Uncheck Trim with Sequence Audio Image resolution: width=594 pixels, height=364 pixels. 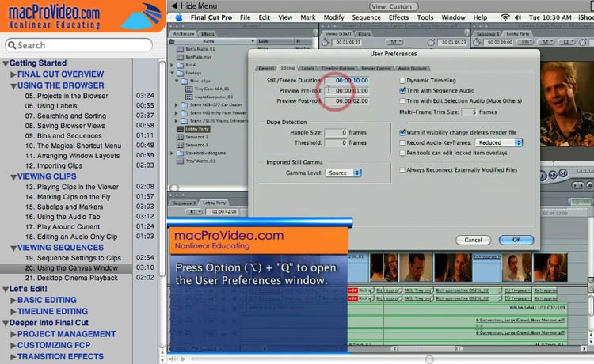(402, 91)
